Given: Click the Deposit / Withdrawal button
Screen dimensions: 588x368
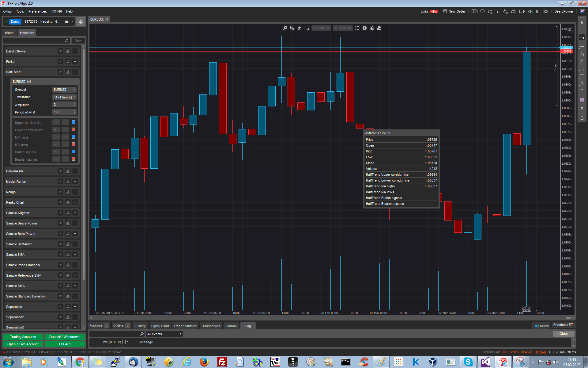Looking at the screenshot, I should (65, 337).
